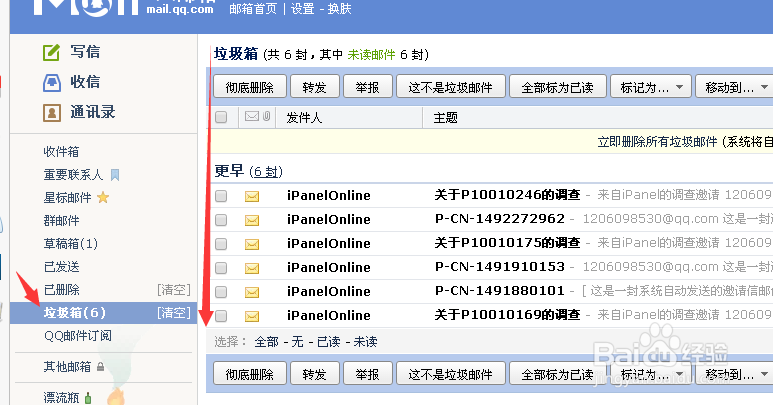The width and height of the screenshot is (773, 405).
Task: Click the top 举报 button
Action: click(x=368, y=87)
